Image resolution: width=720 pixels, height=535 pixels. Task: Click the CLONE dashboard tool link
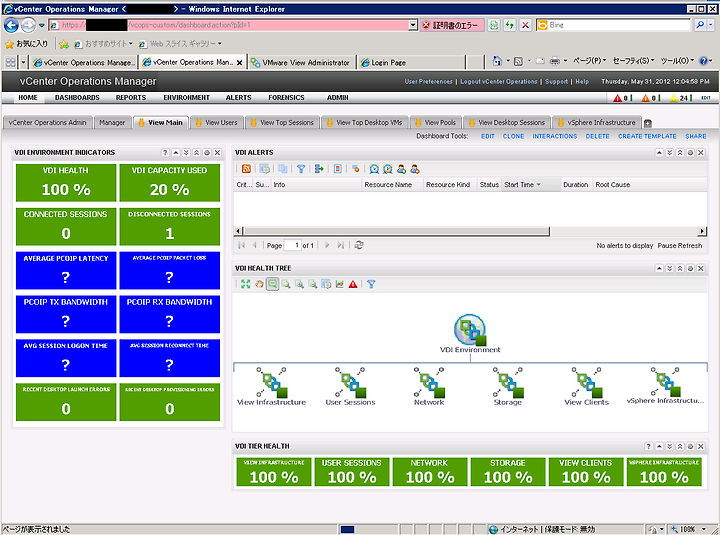coord(513,136)
